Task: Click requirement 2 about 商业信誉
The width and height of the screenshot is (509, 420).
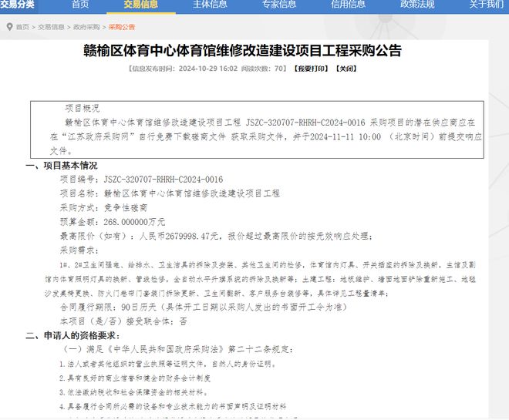Action: click(x=135, y=378)
